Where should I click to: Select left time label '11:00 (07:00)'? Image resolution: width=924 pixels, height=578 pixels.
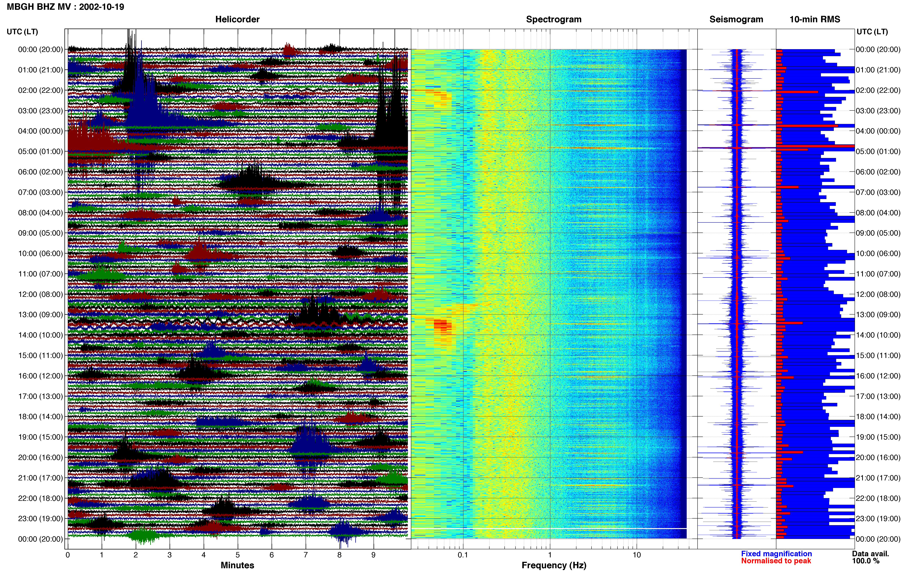coord(41,274)
